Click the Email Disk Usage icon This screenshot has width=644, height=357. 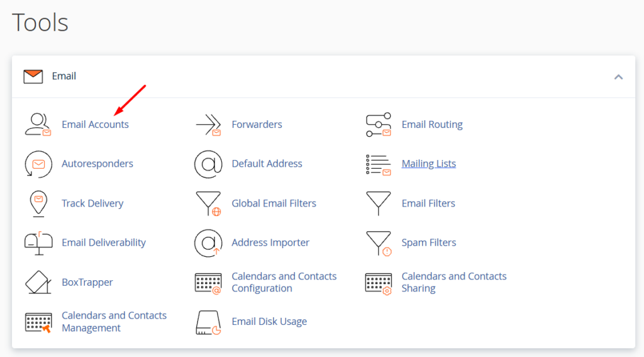click(208, 322)
